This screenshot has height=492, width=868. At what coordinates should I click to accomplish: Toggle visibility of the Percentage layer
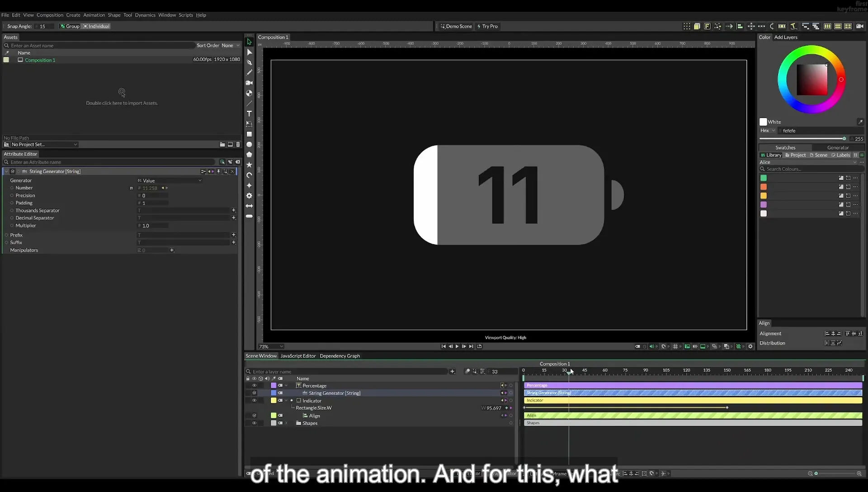tap(254, 386)
